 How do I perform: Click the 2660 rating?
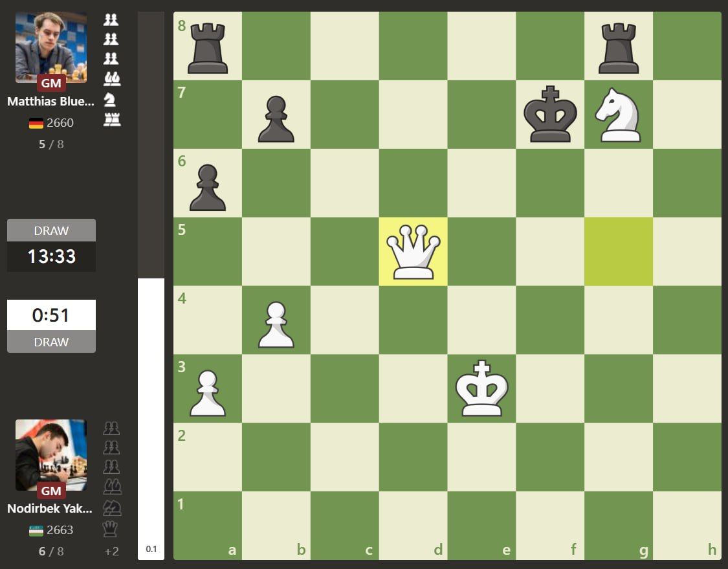[x=60, y=122]
